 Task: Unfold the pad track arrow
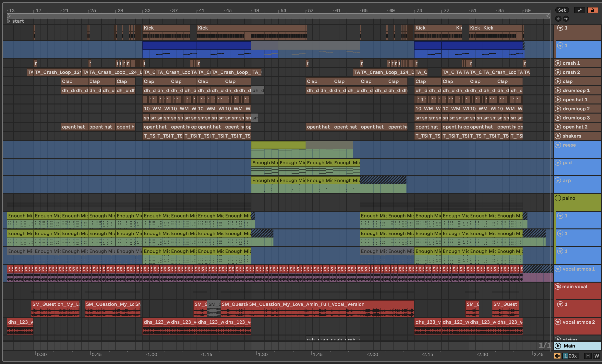(558, 163)
